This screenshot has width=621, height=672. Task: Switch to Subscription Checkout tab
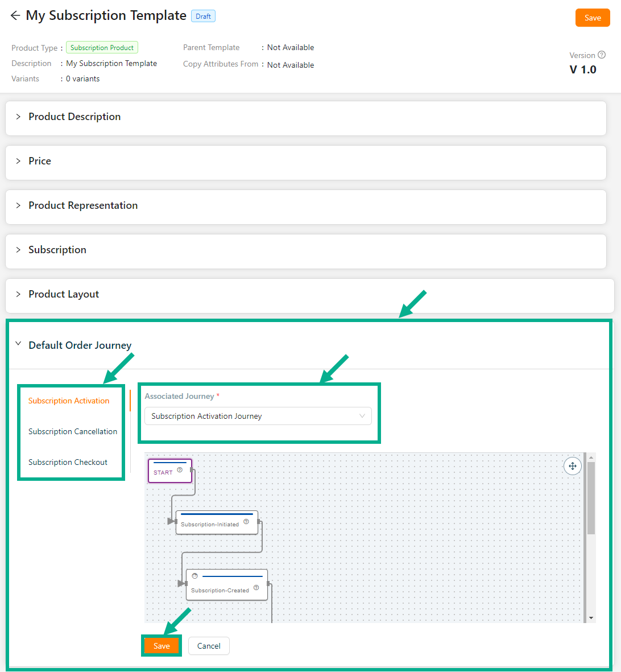(x=68, y=462)
